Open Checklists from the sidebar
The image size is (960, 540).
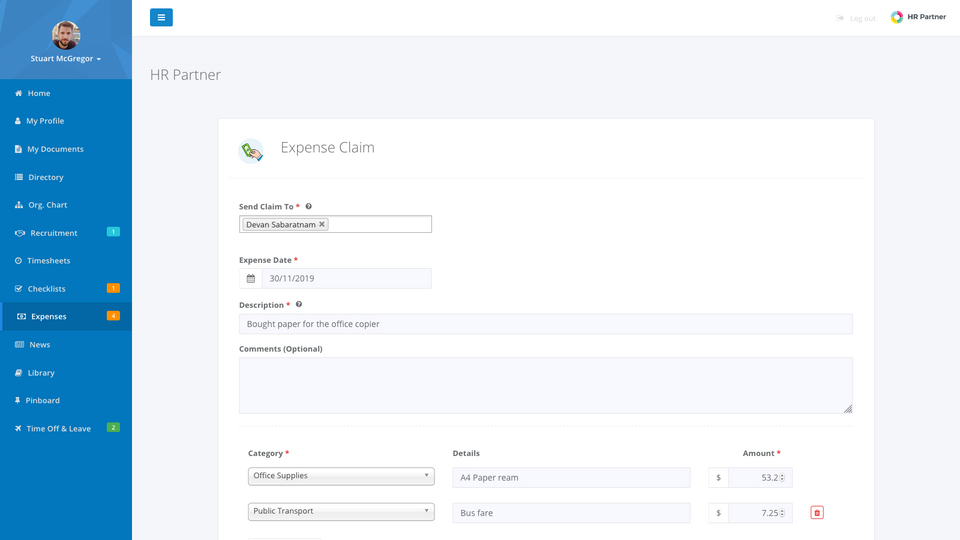66,288
